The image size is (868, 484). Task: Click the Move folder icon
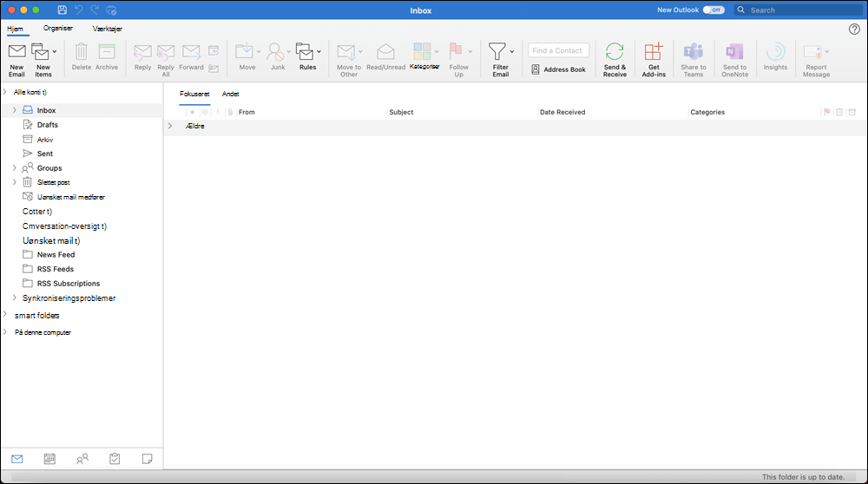coord(244,51)
